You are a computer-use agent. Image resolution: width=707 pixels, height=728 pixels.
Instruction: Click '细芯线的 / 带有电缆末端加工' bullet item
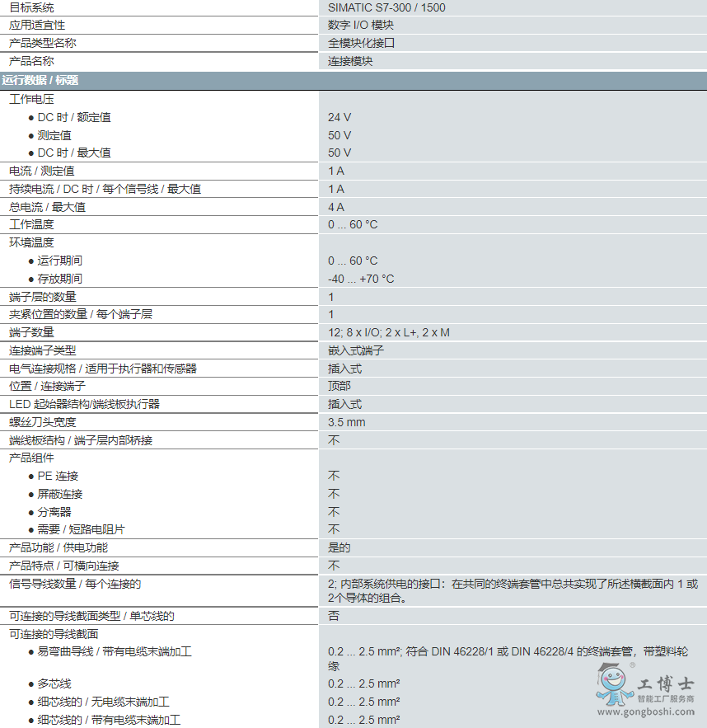click(109, 720)
